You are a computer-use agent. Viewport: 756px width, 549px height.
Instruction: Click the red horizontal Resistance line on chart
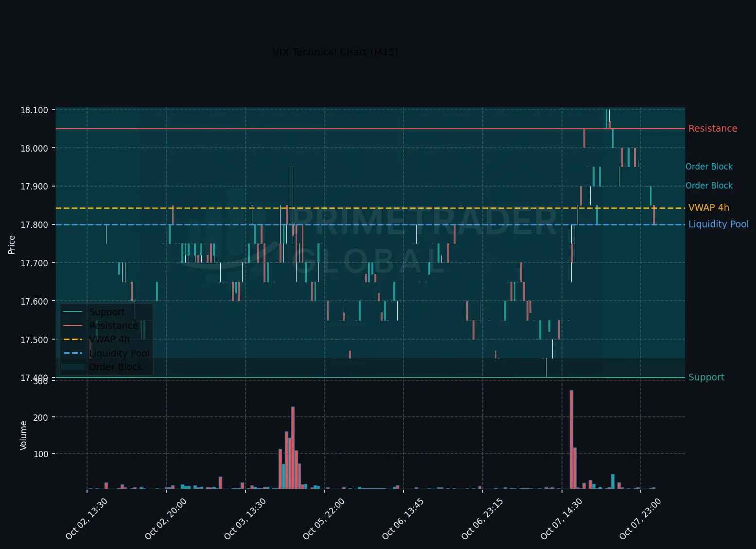pyautogui.click(x=370, y=129)
